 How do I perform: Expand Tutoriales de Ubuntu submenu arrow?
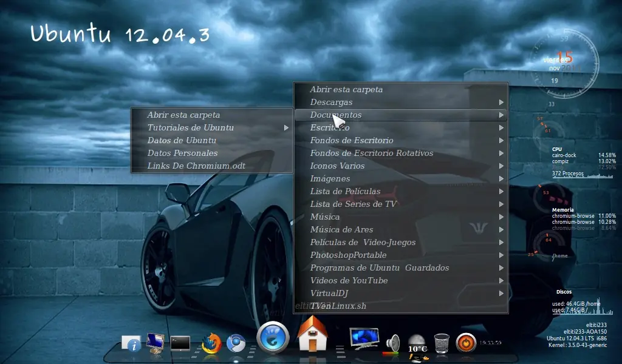(286, 128)
